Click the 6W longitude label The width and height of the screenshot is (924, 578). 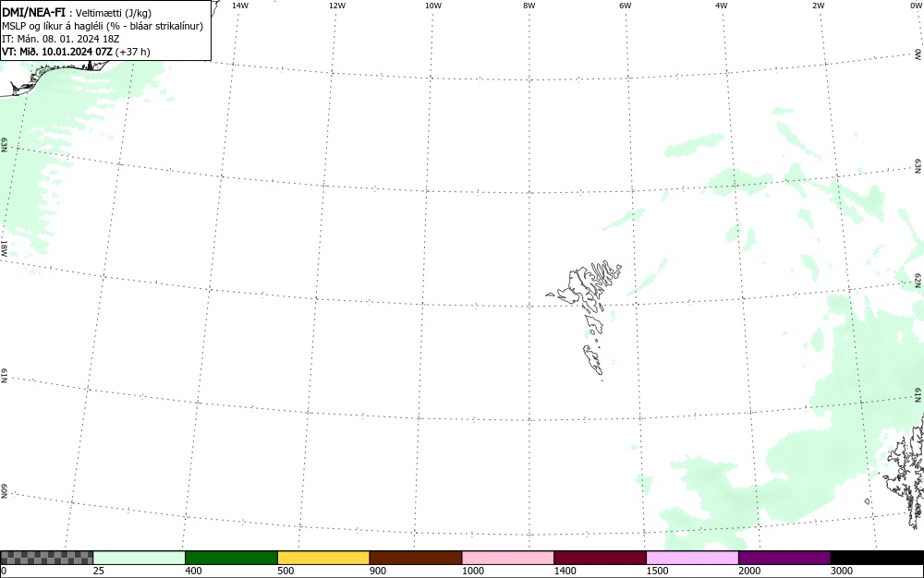(x=626, y=6)
